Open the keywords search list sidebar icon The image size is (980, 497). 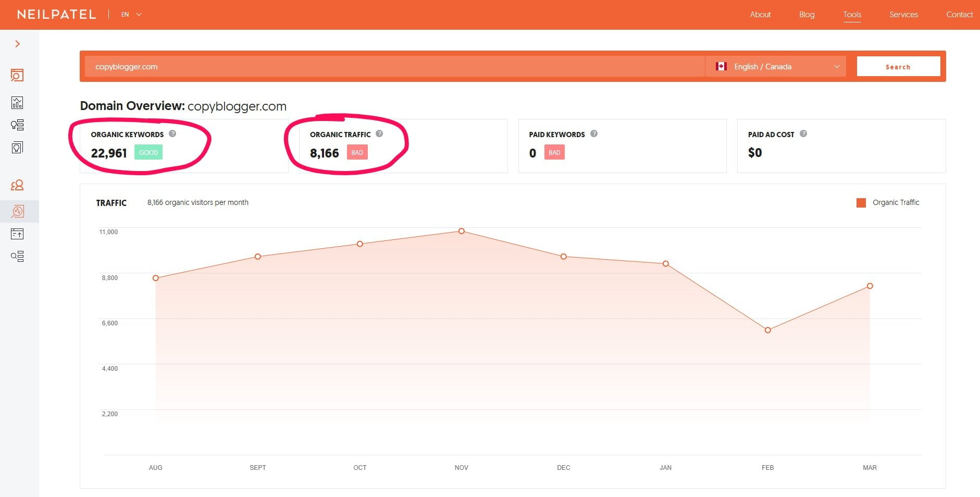coord(17,256)
